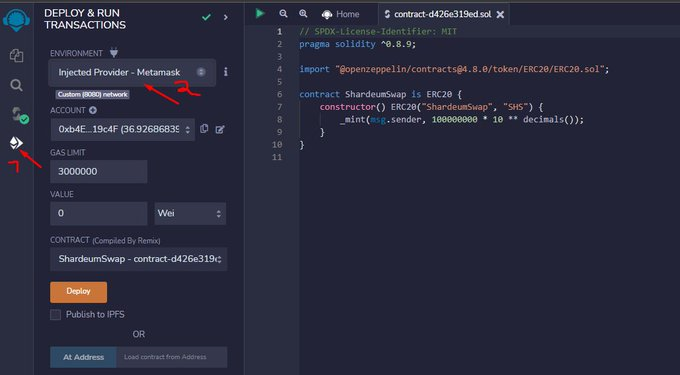The height and width of the screenshot is (375, 680).
Task: Copy the account address to clipboard
Action: tap(204, 129)
